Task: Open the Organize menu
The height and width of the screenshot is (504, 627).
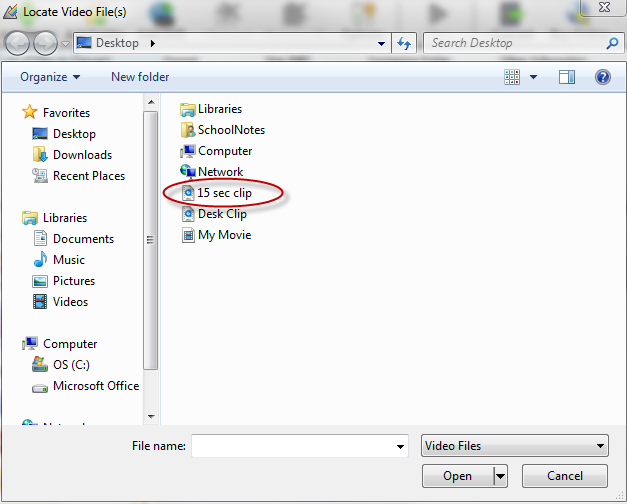Action: 50,77
